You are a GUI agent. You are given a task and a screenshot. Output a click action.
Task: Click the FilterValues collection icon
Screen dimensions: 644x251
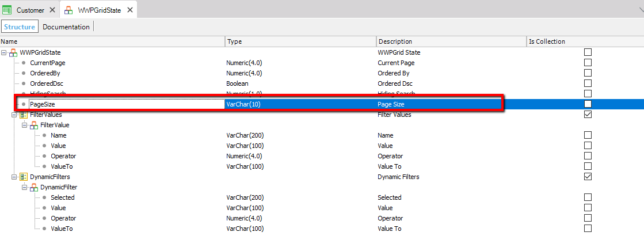pyautogui.click(x=24, y=115)
